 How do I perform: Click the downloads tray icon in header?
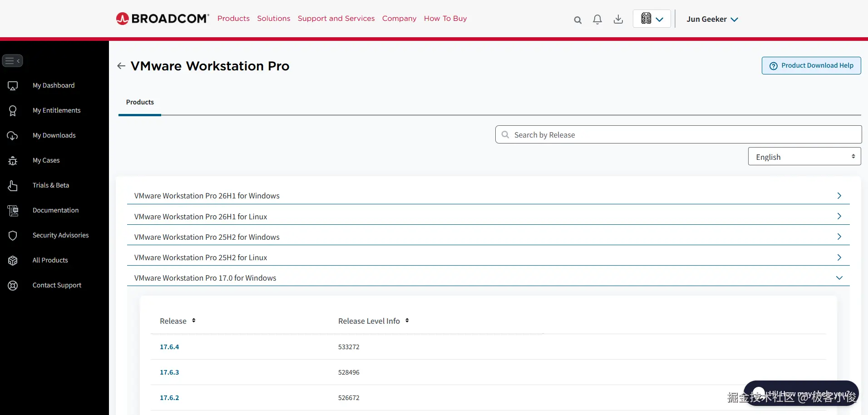point(618,19)
